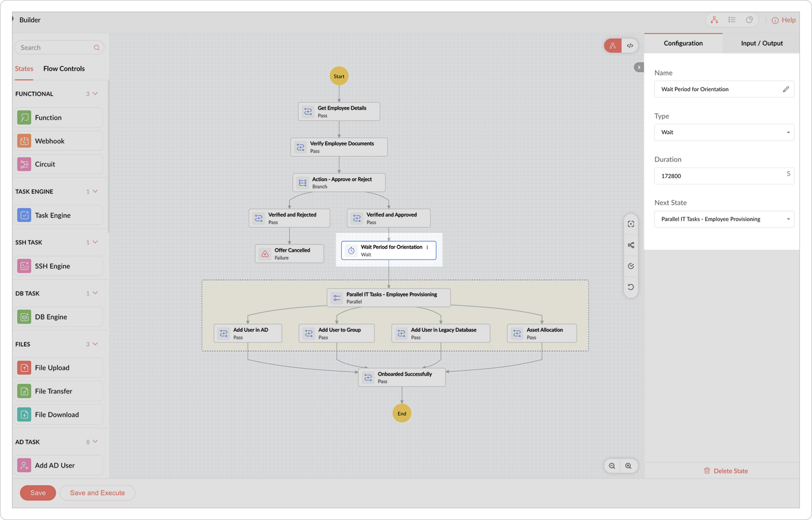Click the Save and Execute button
The image size is (812, 520).
coord(97,493)
